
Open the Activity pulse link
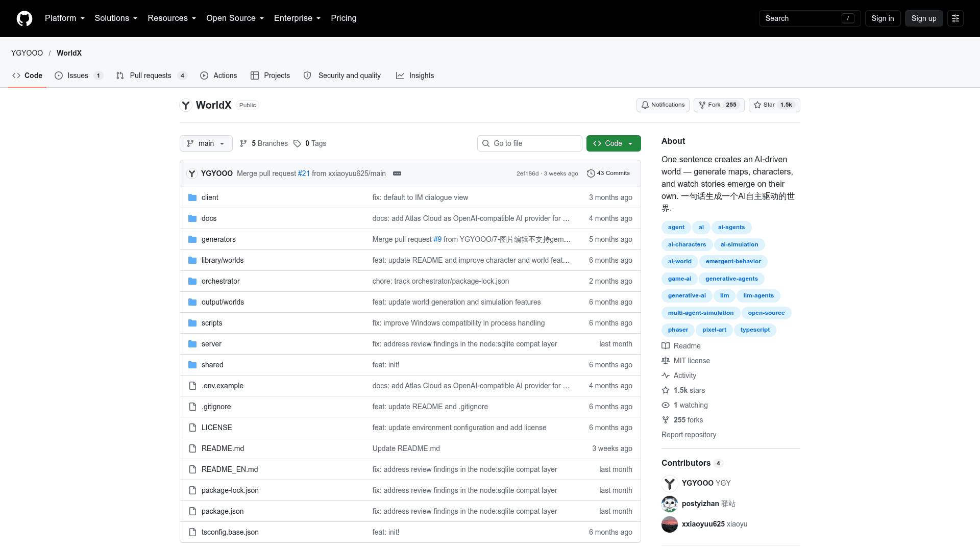pyautogui.click(x=679, y=375)
